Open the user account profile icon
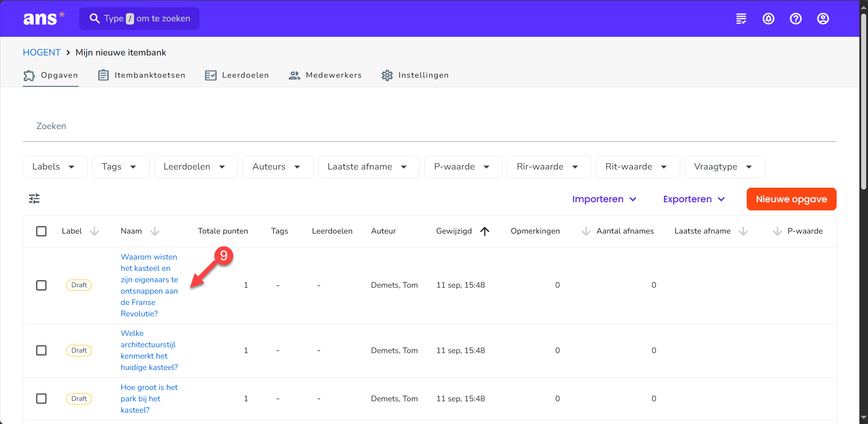Image resolution: width=868 pixels, height=424 pixels. [x=823, y=19]
